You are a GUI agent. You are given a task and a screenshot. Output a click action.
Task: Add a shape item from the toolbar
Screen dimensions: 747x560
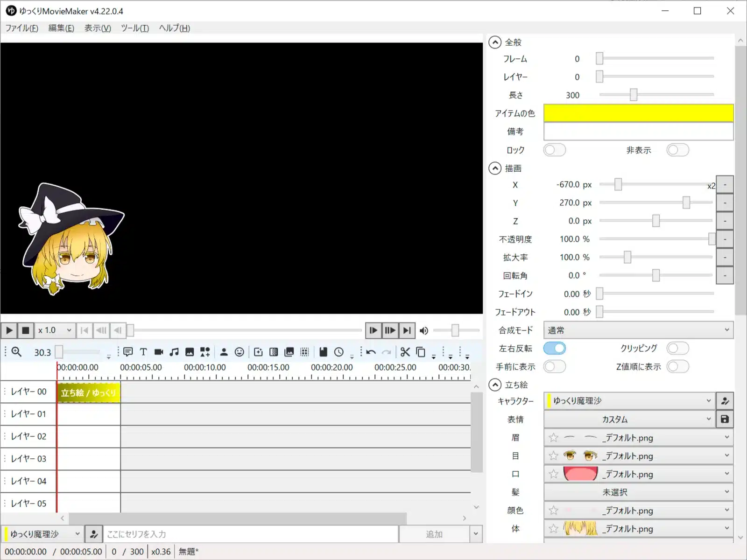[x=205, y=352]
